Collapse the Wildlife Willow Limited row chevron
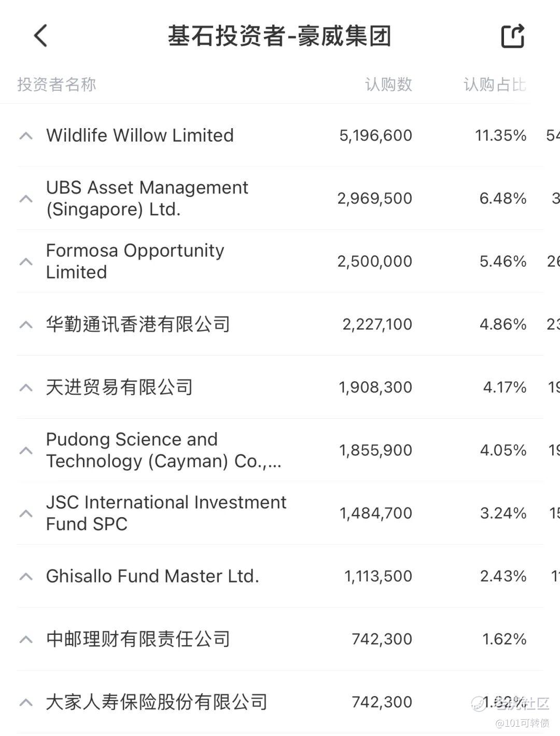Viewport: 560px width, 736px height. click(x=26, y=136)
